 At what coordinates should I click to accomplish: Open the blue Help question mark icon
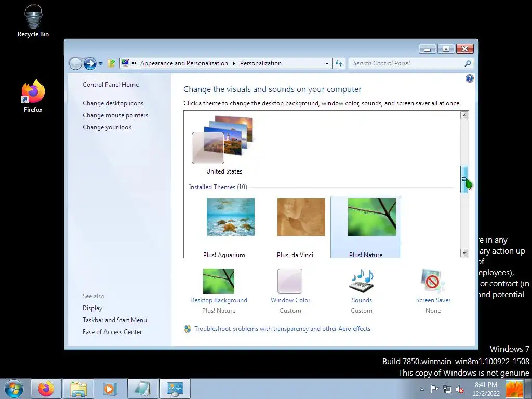pyautogui.click(x=469, y=79)
